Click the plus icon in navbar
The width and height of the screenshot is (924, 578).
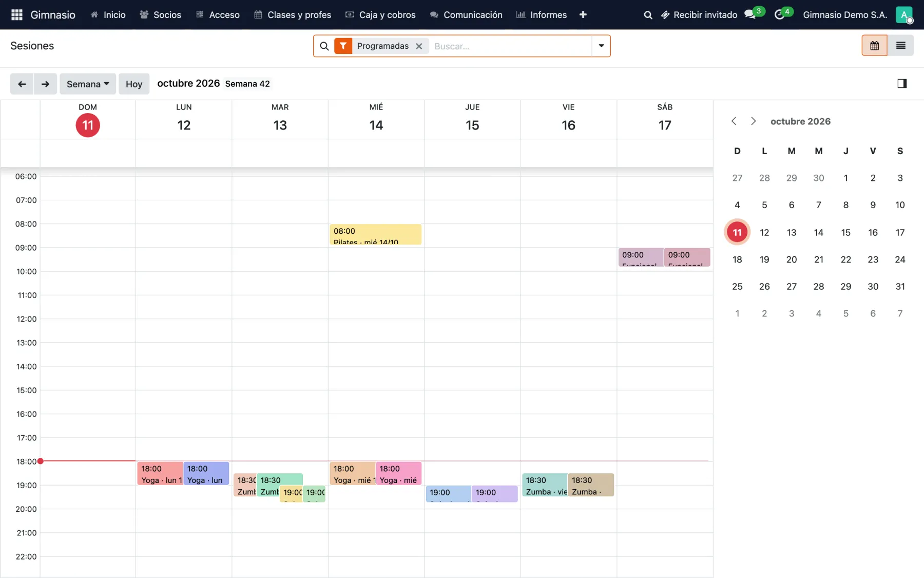(583, 15)
